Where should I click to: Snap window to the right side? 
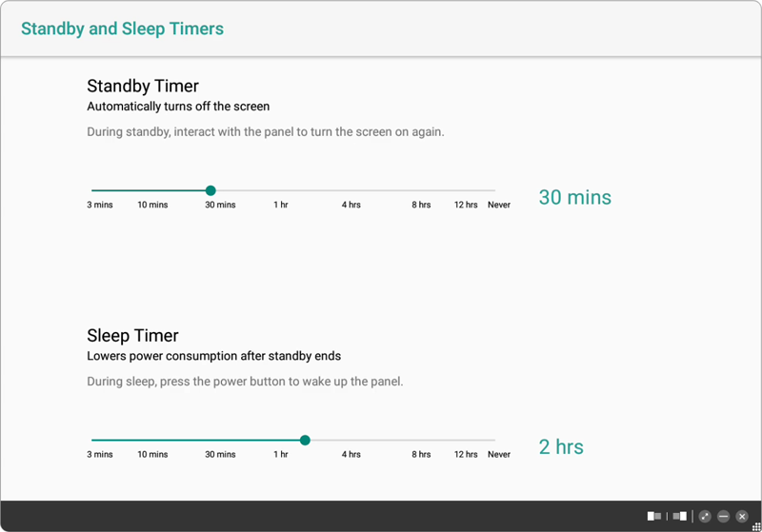point(680,516)
